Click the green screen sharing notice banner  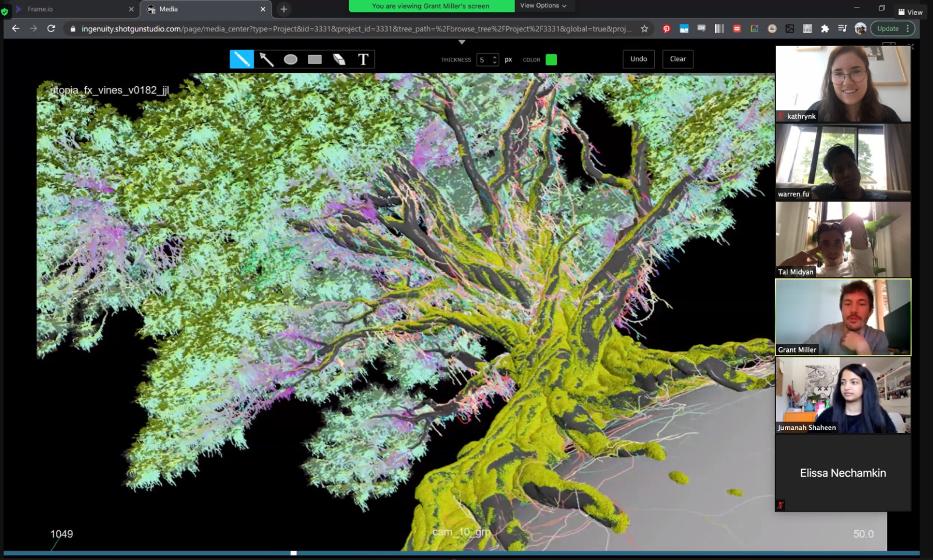pyautogui.click(x=431, y=6)
